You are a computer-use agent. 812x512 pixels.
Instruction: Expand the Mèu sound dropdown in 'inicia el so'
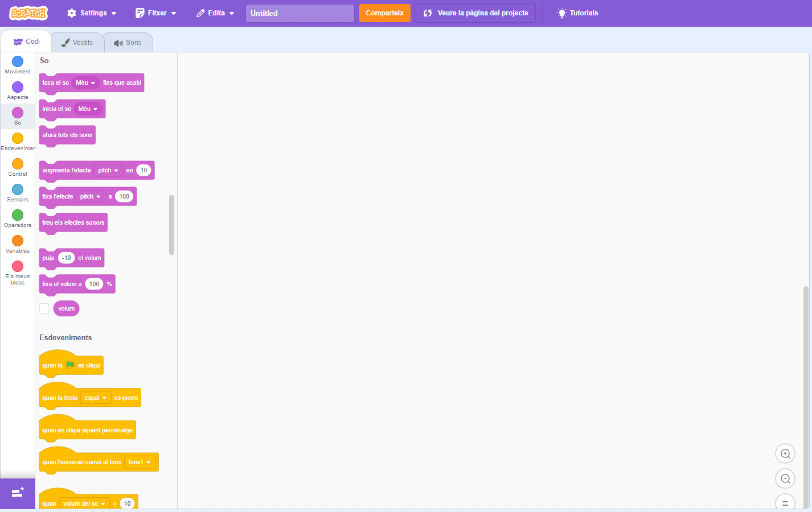pos(88,109)
